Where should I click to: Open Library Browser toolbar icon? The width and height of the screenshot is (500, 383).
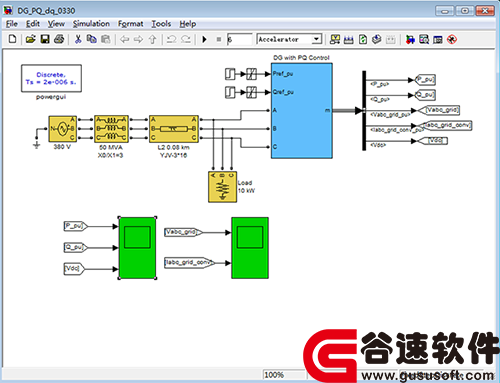pos(410,39)
